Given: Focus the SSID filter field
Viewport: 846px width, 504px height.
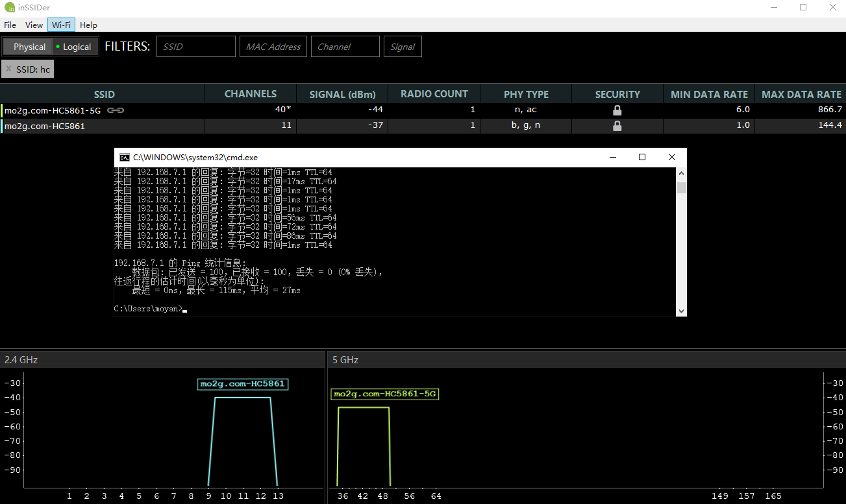Looking at the screenshot, I should click(196, 47).
